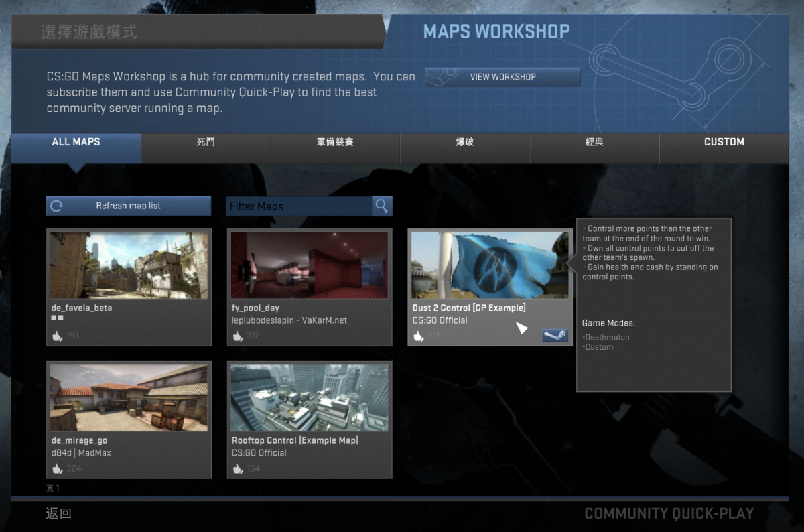804x532 pixels.
Task: Select the CUSTOM tab
Action: [x=724, y=142]
